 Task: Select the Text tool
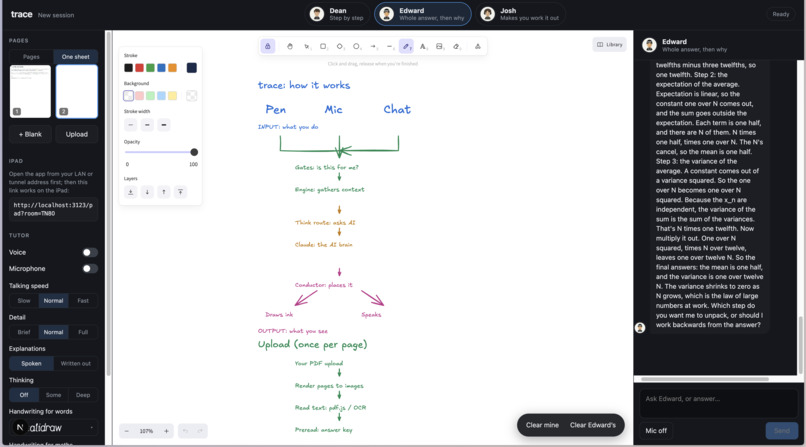click(423, 46)
